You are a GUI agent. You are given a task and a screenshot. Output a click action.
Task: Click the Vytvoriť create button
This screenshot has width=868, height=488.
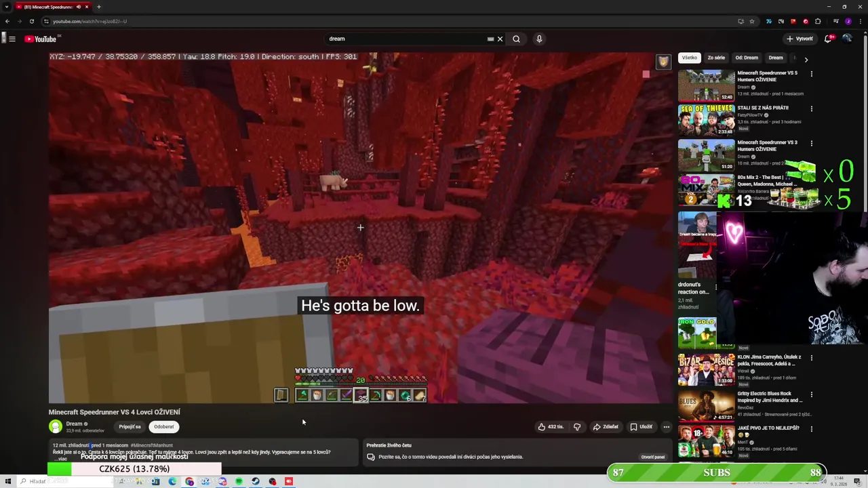pos(800,39)
